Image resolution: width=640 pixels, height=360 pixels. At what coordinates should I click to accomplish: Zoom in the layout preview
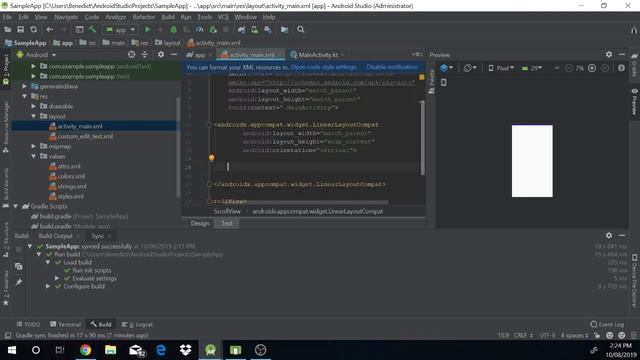coord(592,68)
